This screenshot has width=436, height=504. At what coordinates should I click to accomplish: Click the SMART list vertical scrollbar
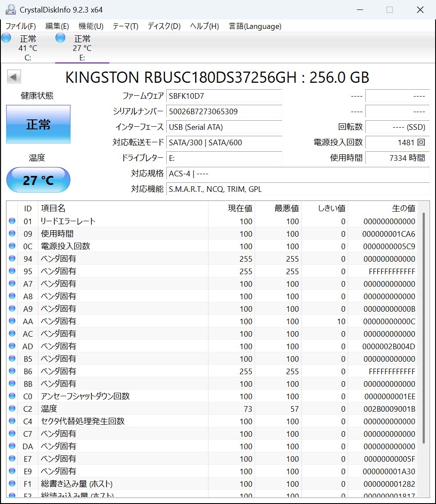[x=424, y=328]
